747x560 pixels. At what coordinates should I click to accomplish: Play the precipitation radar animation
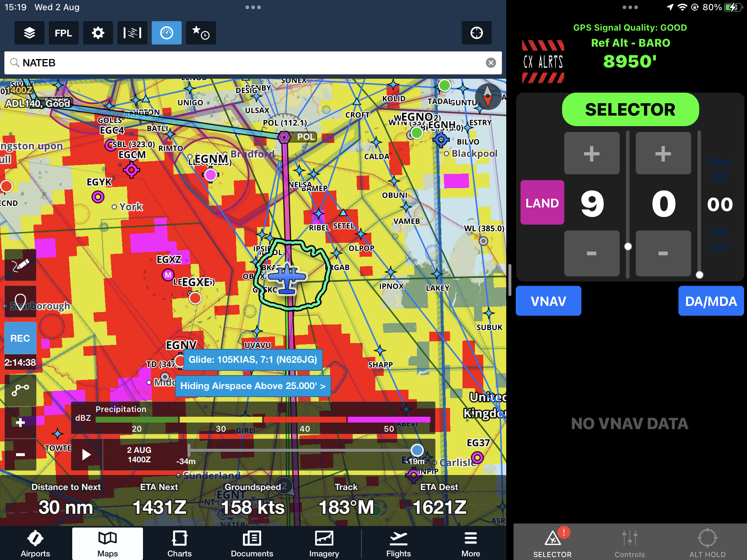point(86,455)
